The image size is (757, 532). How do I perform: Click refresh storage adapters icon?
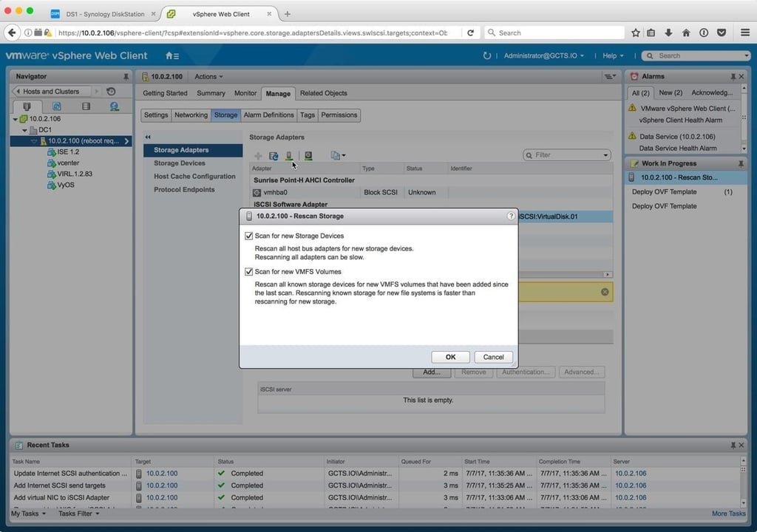274,155
